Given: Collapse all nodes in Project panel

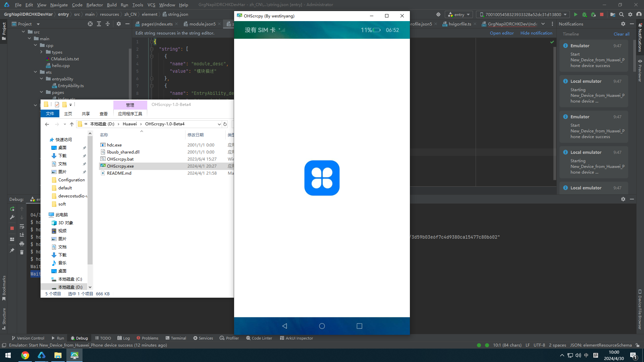Looking at the screenshot, I should point(108,24).
